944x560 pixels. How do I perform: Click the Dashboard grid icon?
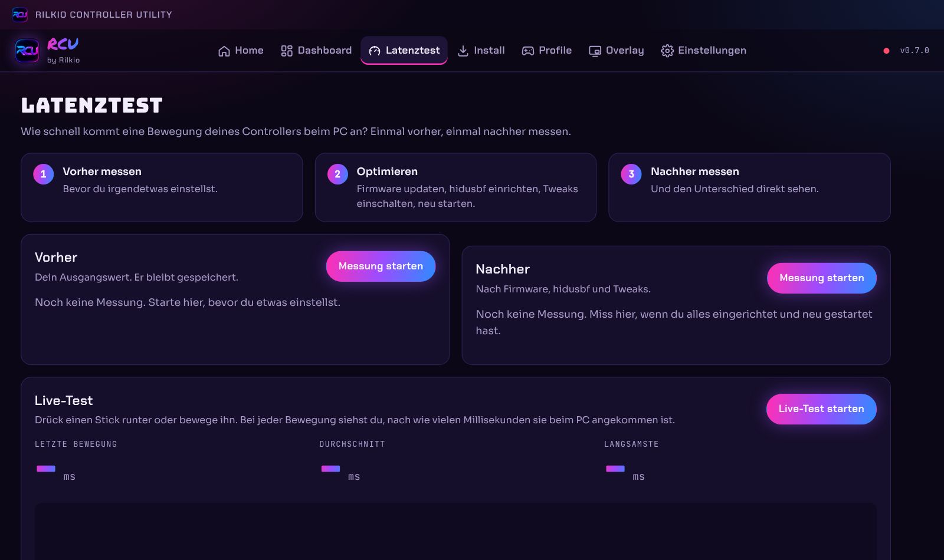tap(287, 51)
